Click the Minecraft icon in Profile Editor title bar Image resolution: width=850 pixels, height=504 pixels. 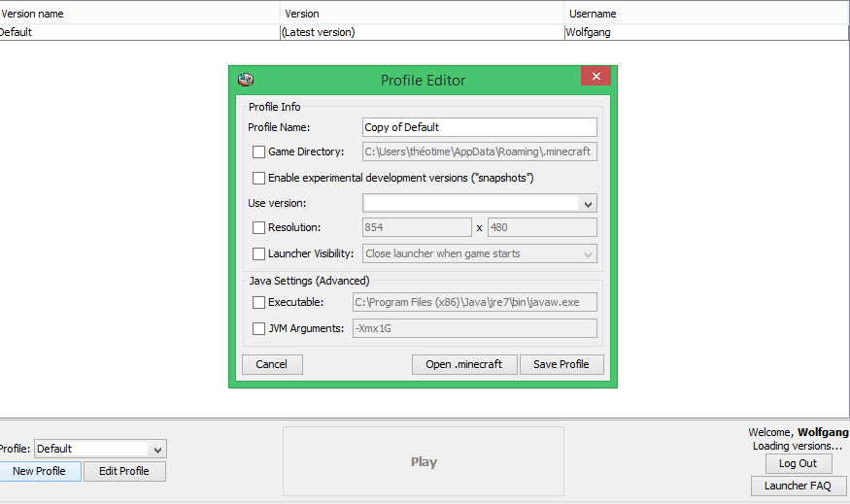[x=246, y=80]
